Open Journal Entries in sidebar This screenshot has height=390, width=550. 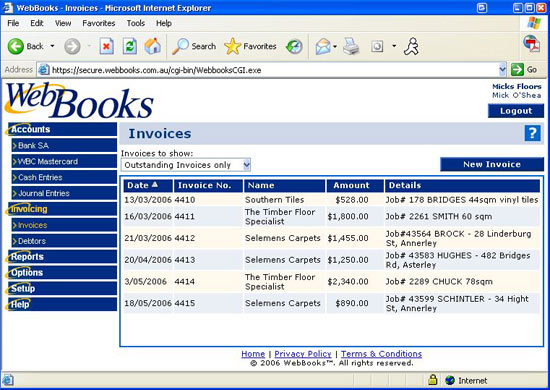tap(64, 193)
